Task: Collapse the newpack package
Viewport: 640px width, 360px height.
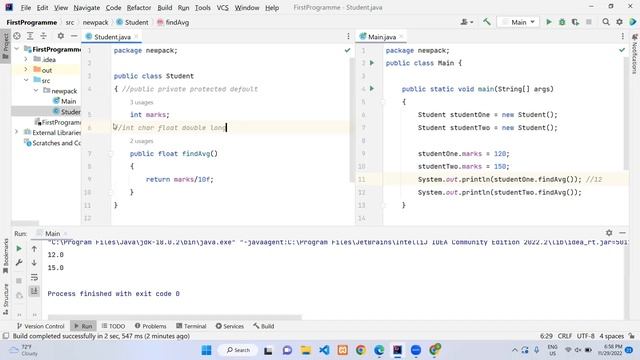Action: 36,91
